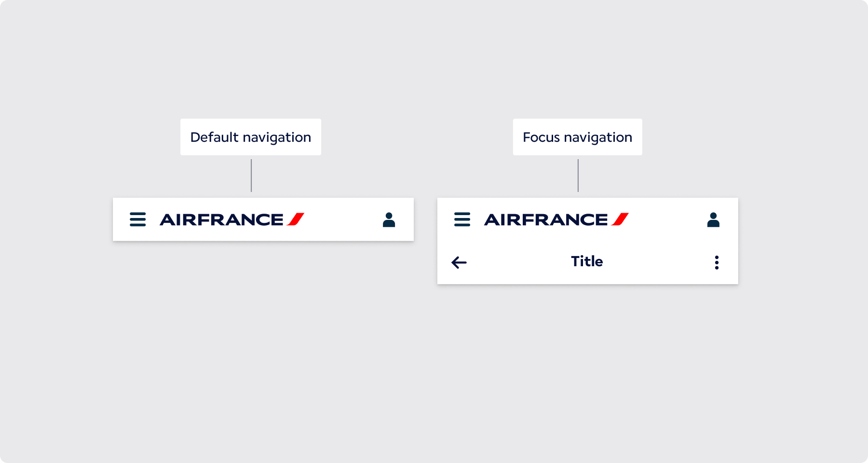Viewport: 868px width, 463px height.
Task: Click the Default navigation label
Action: (251, 137)
